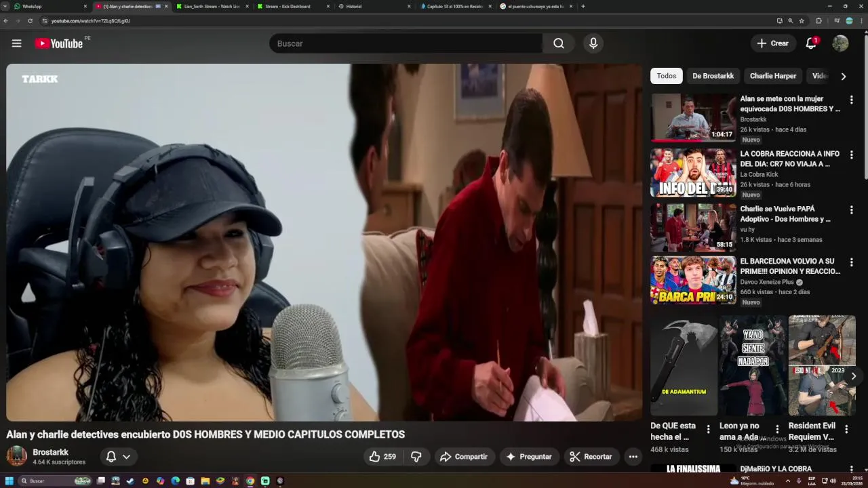868x488 pixels.
Task: Open the 'YA NO SIENTE NADA POR' short thumbnail
Action: [x=753, y=365]
